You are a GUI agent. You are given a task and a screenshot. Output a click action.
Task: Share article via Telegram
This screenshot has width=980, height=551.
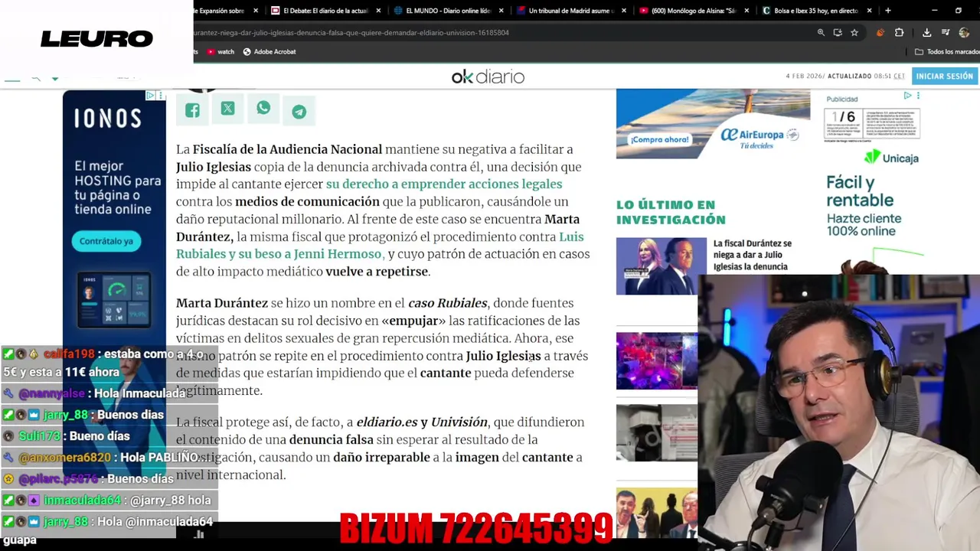[x=299, y=111]
